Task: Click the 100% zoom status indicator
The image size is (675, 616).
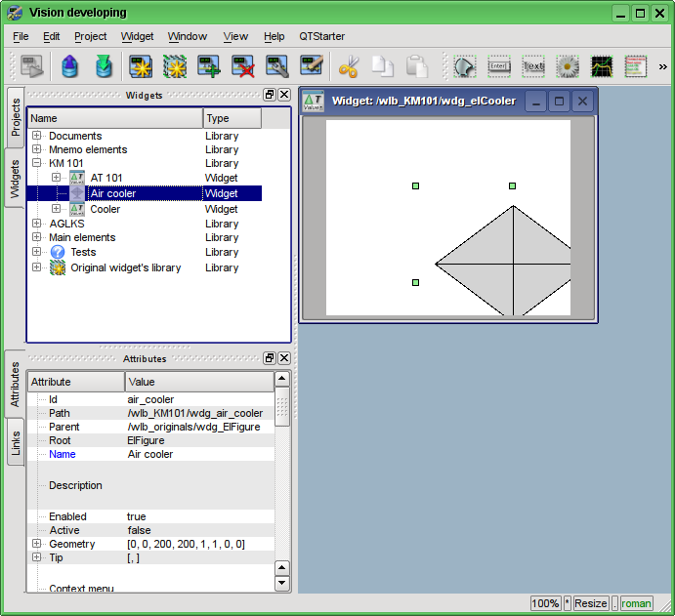Action: point(545,603)
